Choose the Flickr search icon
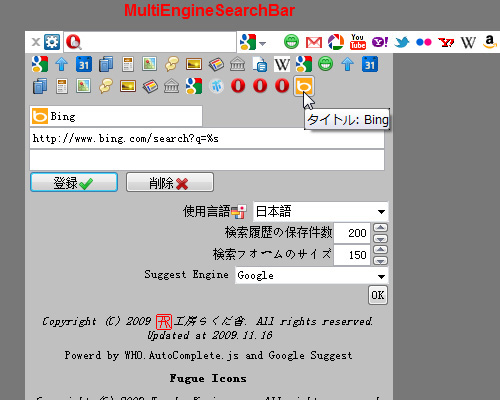500x400 pixels. (424, 42)
